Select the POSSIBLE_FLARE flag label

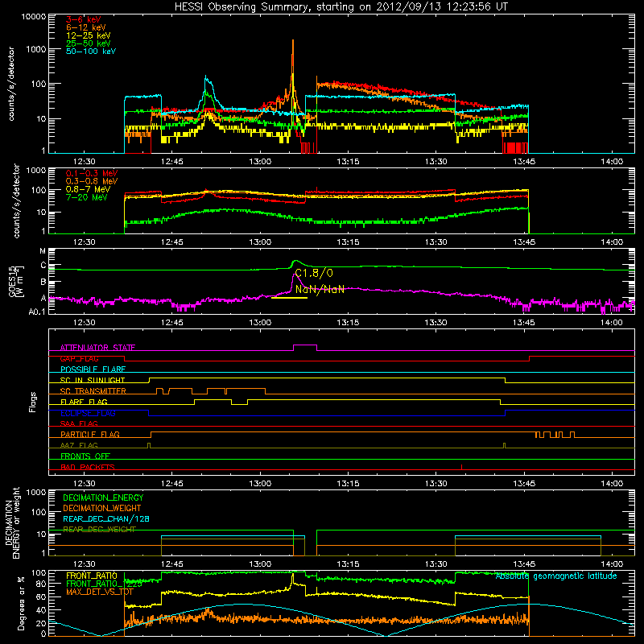tap(93, 369)
